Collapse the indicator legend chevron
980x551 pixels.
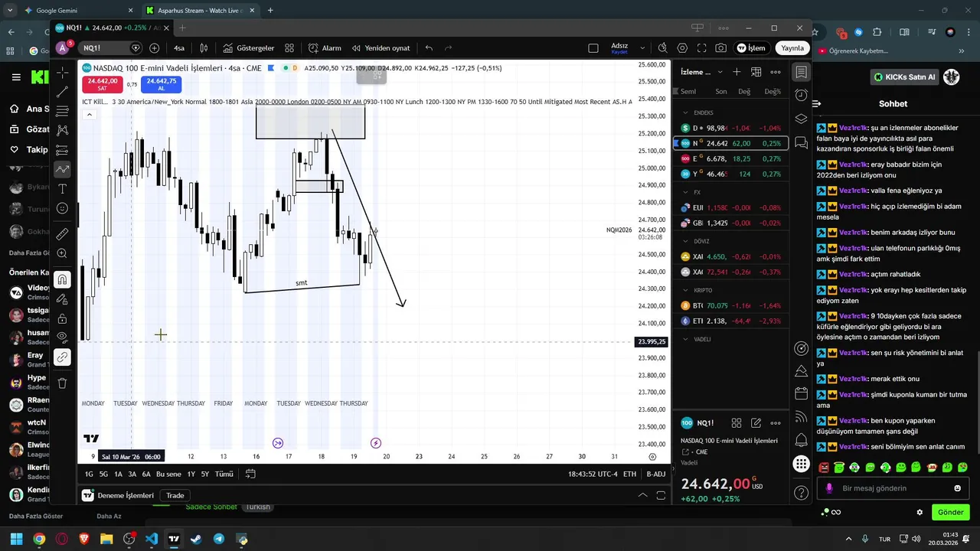(89, 115)
